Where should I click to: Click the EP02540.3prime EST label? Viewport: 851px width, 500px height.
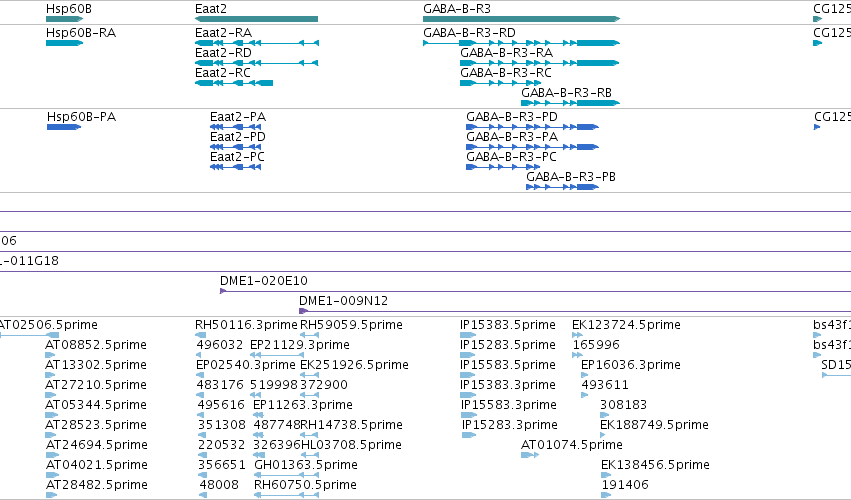[246, 365]
